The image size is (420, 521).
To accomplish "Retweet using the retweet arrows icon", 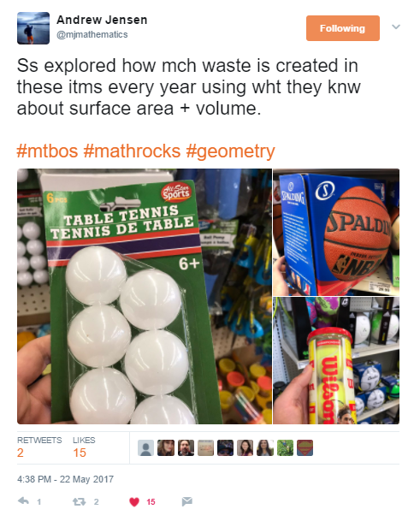I will coord(79,501).
